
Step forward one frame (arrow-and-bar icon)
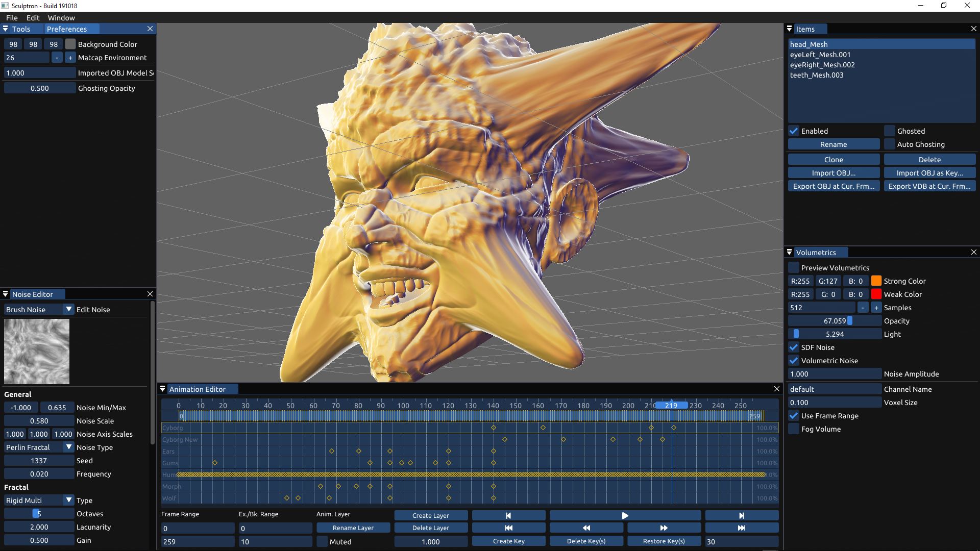[742, 516]
